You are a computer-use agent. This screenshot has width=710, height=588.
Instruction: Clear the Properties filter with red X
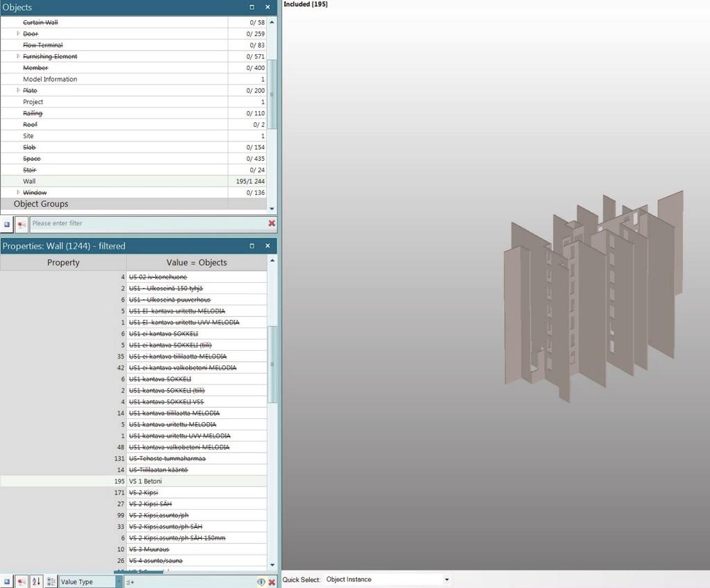pos(272,582)
